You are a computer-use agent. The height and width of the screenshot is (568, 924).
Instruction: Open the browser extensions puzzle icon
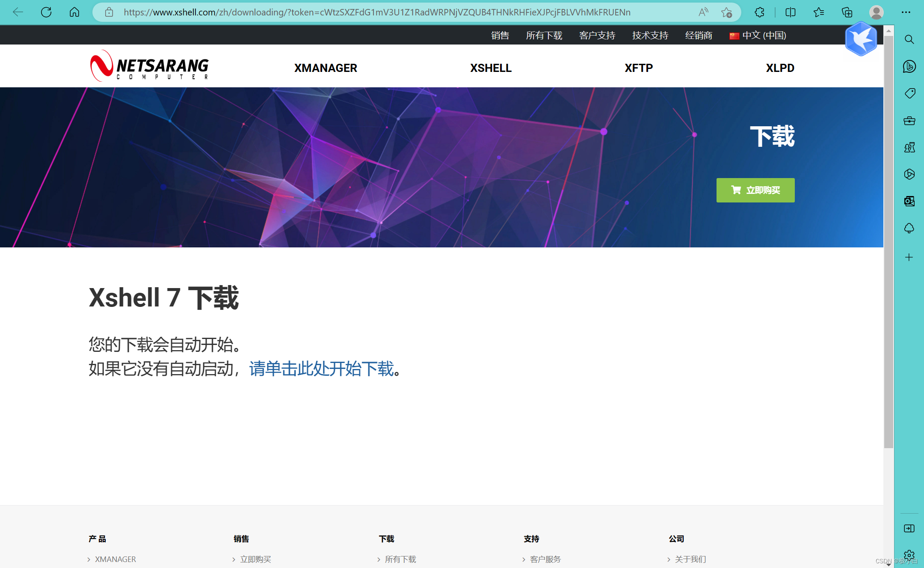point(759,12)
